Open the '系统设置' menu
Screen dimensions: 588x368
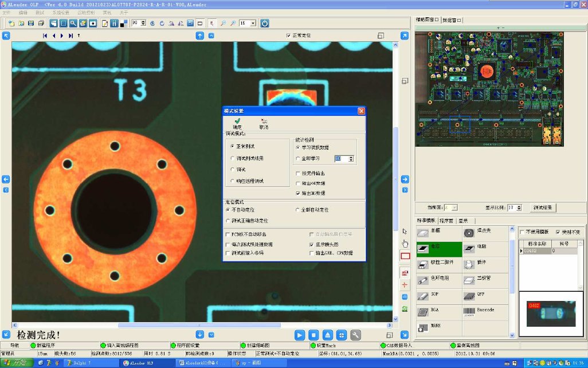click(60, 12)
